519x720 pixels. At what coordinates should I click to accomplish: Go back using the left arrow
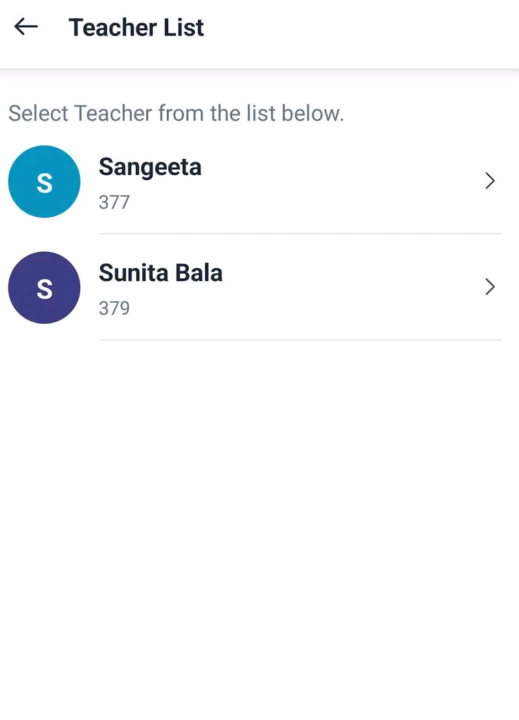pyautogui.click(x=26, y=27)
